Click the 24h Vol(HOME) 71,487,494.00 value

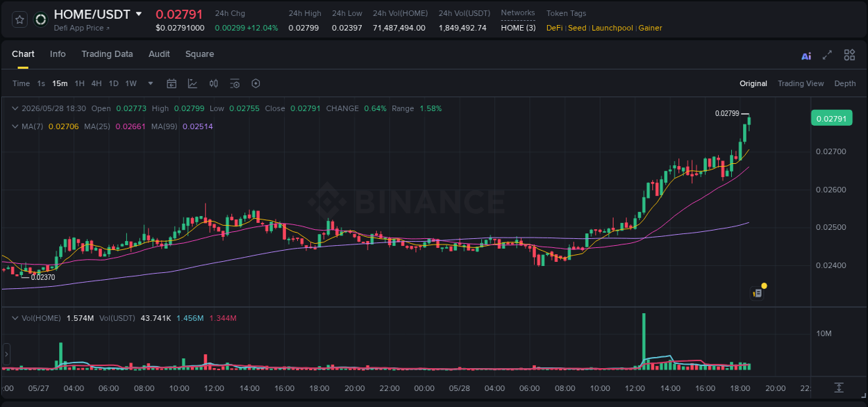click(x=399, y=28)
